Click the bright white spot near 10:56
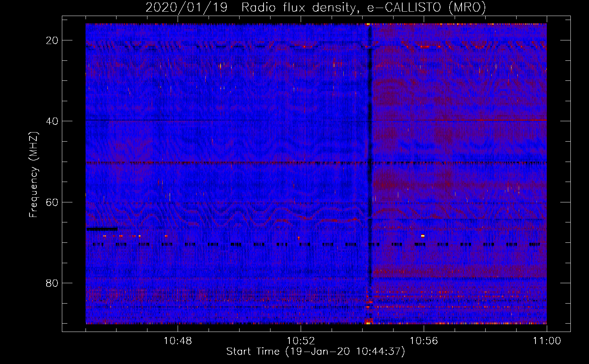The image size is (589, 364). [x=423, y=236]
